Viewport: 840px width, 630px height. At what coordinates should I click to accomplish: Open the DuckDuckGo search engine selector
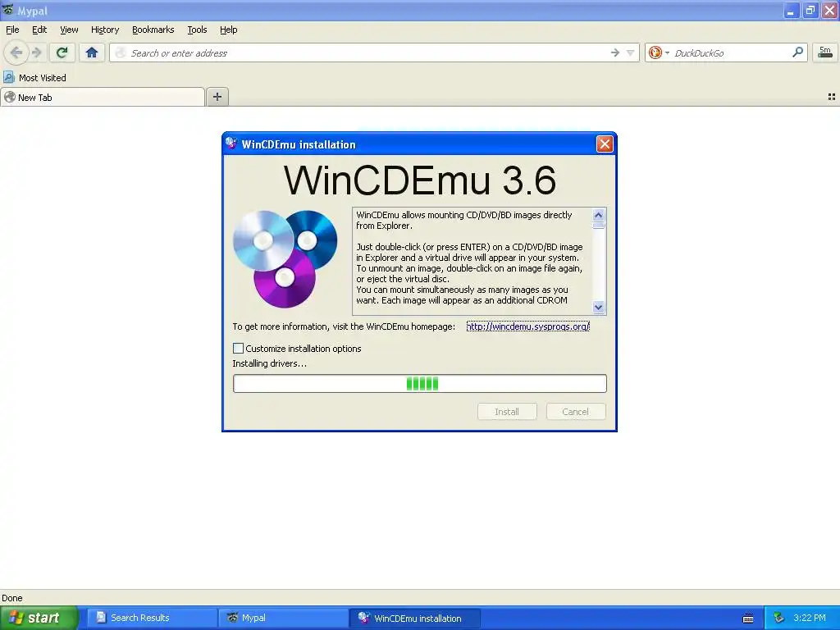[x=659, y=52]
